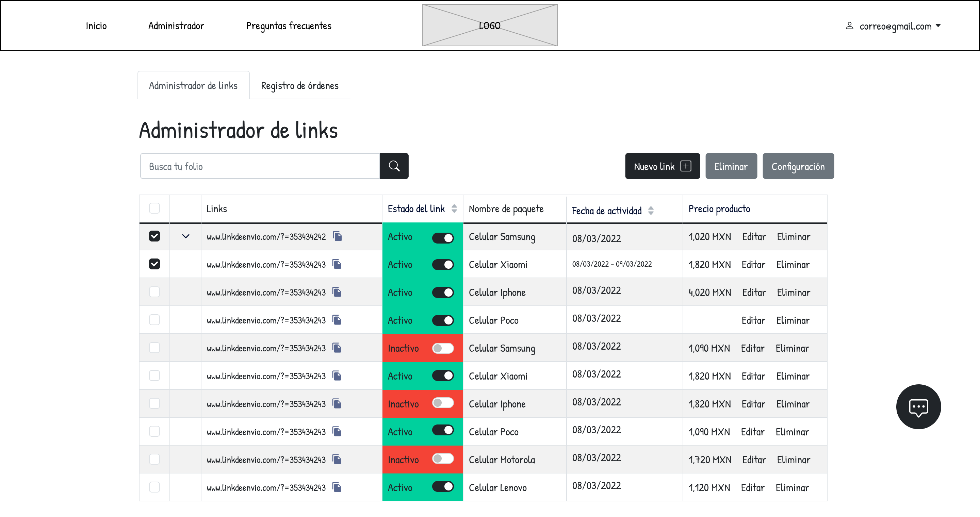Sort by Estado del link arrows
Viewport: 980px width, 517px height.
click(x=454, y=208)
